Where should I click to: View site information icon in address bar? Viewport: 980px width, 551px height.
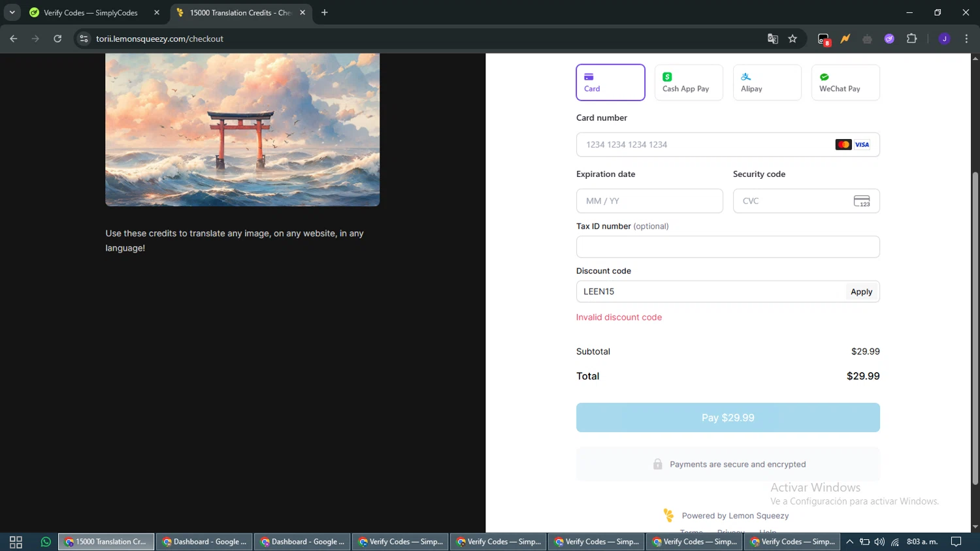[84, 39]
